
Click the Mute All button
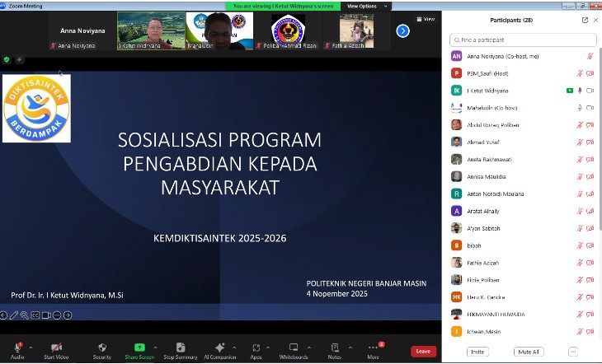point(529,352)
